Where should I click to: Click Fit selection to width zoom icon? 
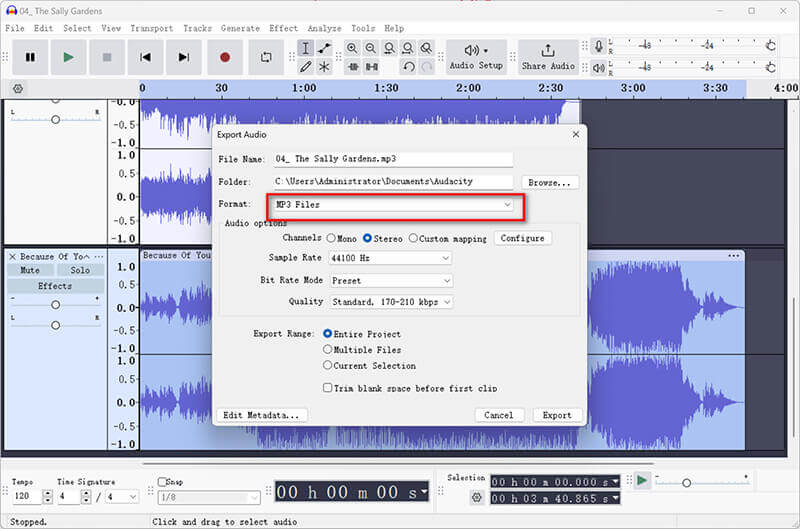(389, 48)
